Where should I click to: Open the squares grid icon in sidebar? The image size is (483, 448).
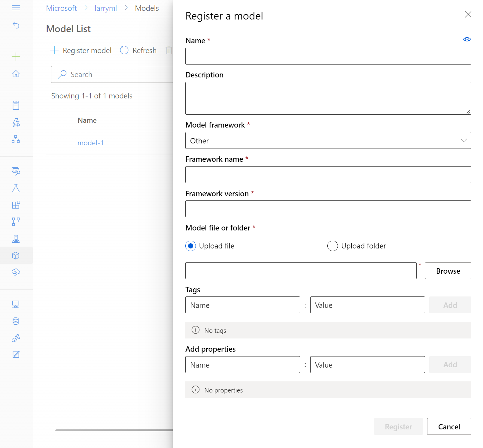tap(16, 205)
